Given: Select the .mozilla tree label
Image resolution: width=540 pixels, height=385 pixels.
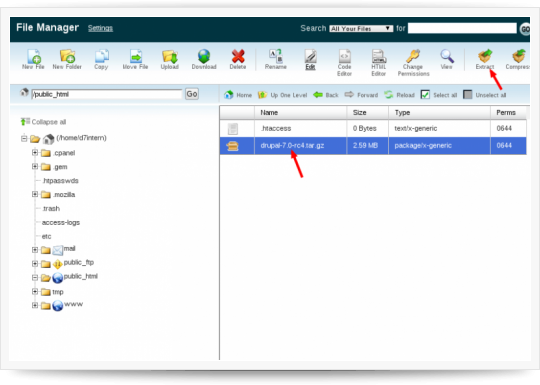Looking at the screenshot, I should point(64,195).
